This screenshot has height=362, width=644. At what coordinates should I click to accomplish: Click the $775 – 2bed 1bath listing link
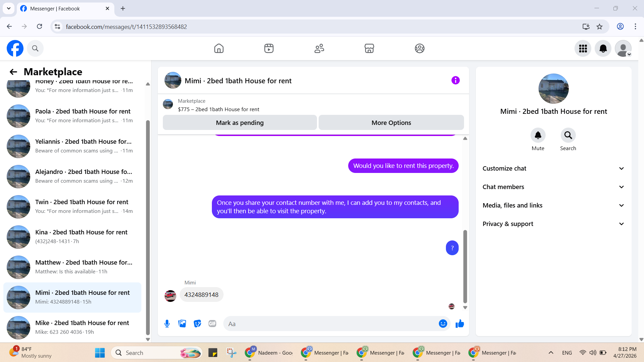point(219,109)
